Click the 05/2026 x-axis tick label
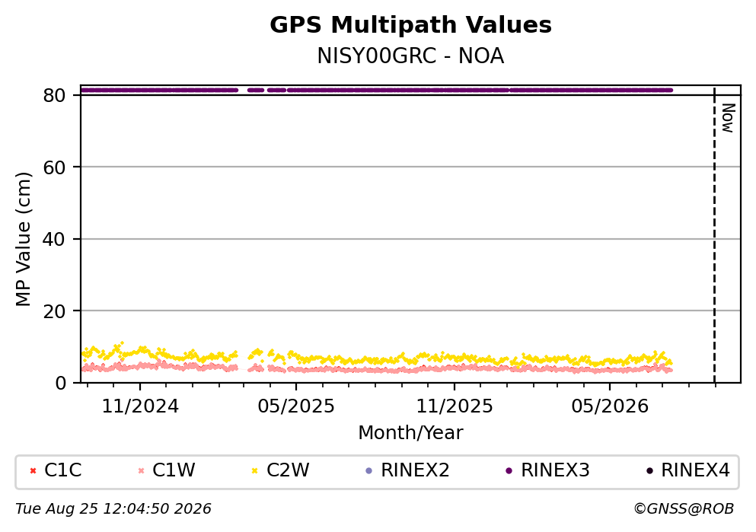This screenshot has height=532, width=756. [610, 406]
